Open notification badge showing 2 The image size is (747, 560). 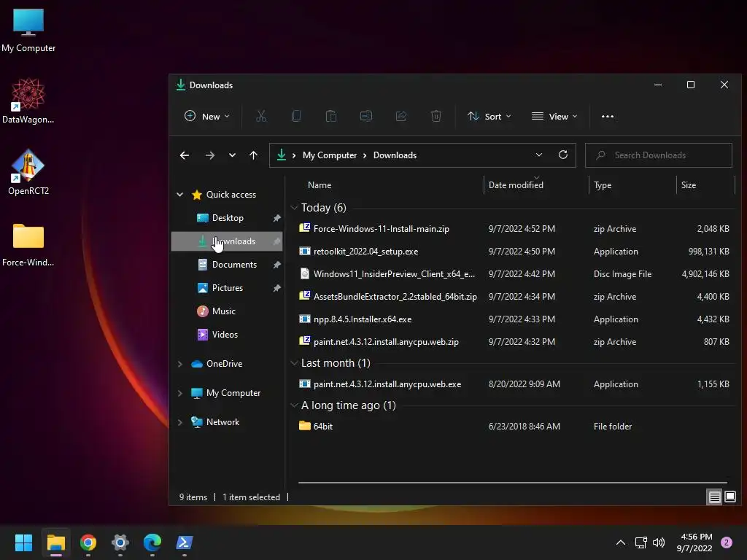point(727,542)
